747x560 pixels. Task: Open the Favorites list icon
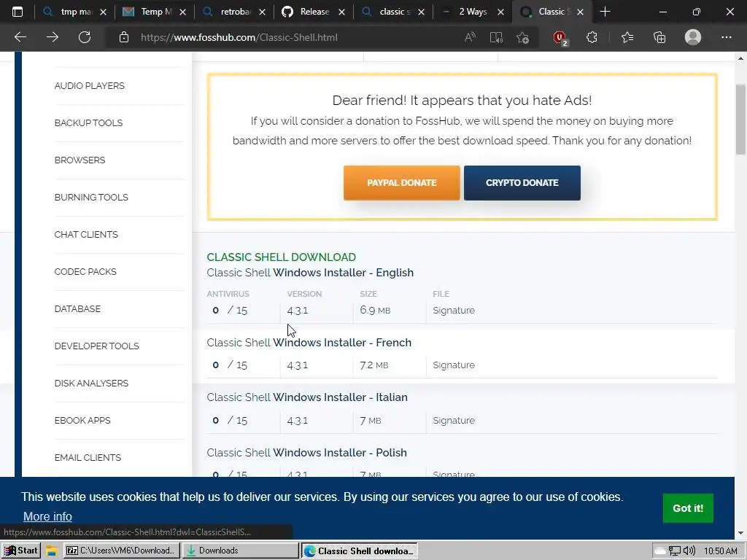(627, 37)
